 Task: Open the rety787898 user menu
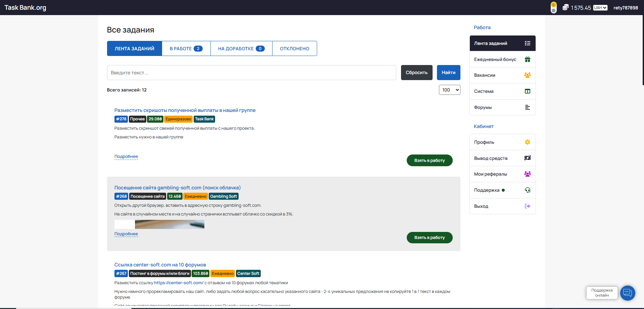pyautogui.click(x=626, y=8)
